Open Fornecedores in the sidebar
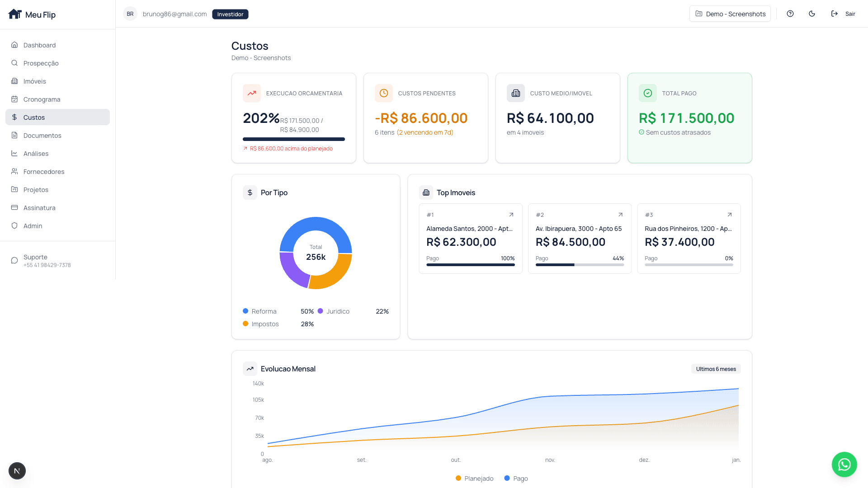 point(44,172)
